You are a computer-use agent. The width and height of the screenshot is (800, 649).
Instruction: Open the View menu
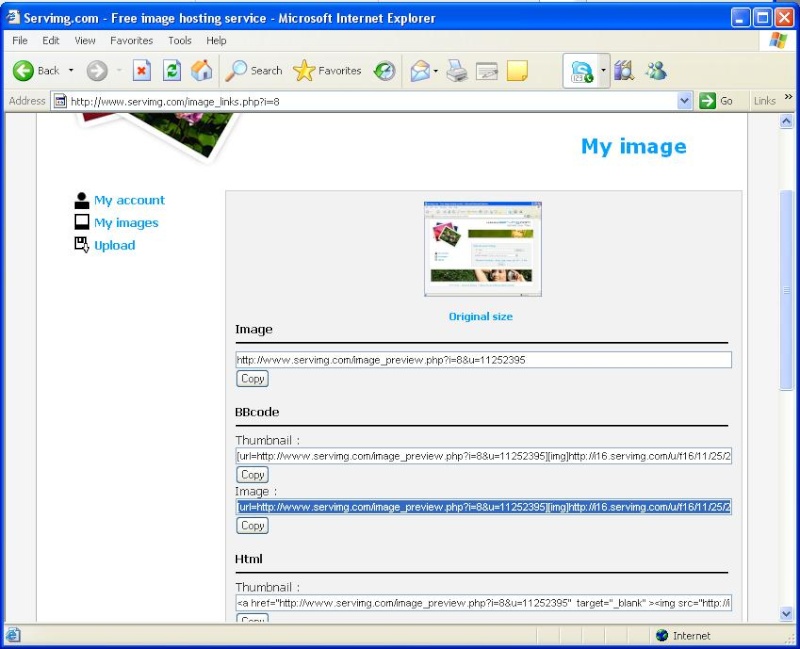85,40
